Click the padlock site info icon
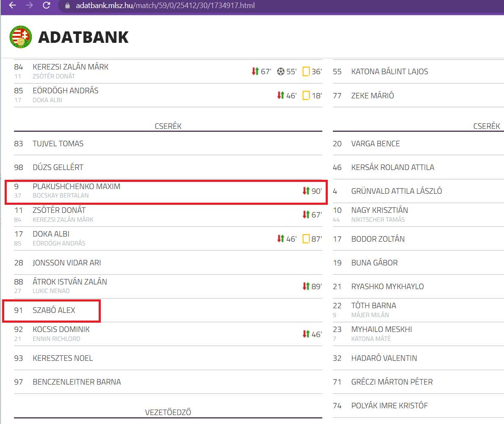The height and width of the screenshot is (424, 504). pos(67,6)
